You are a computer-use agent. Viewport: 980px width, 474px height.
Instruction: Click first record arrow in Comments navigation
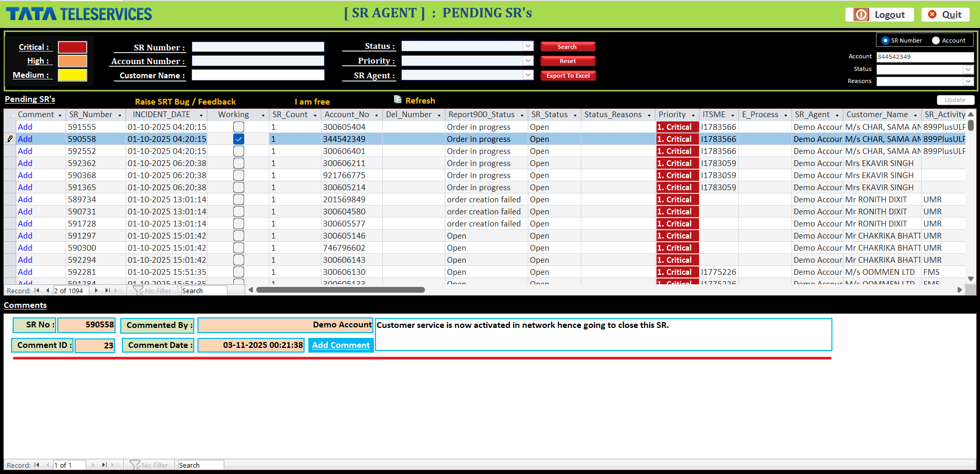pyautogui.click(x=37, y=465)
